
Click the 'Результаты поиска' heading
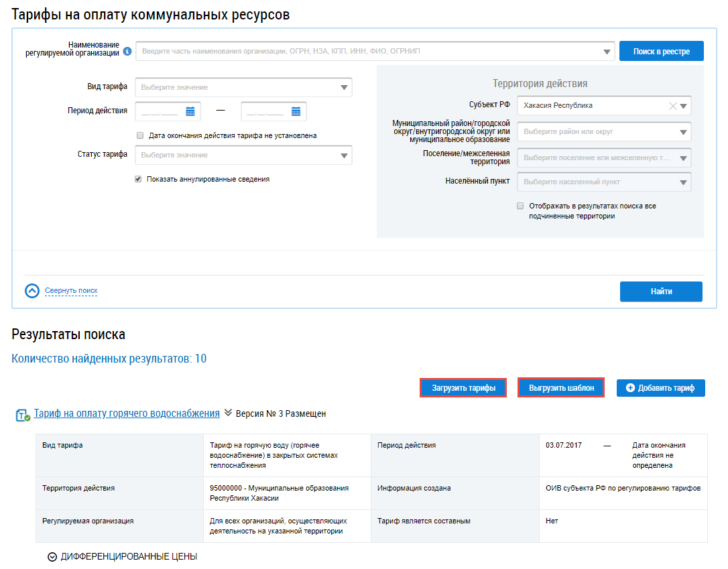click(68, 334)
